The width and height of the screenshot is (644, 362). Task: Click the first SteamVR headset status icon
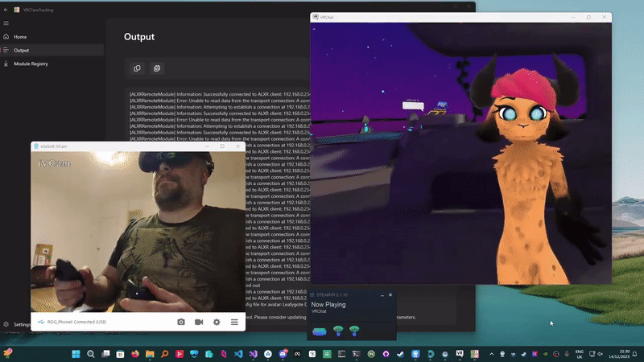pos(320,331)
